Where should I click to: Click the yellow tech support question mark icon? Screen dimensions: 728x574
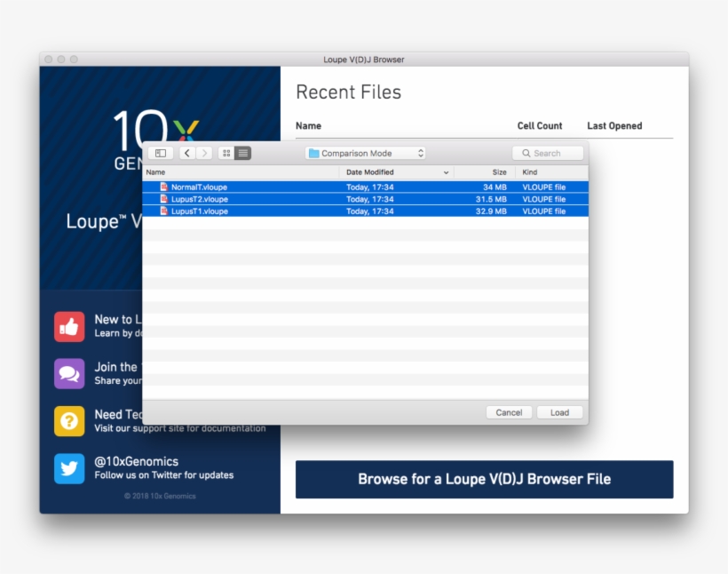69,420
